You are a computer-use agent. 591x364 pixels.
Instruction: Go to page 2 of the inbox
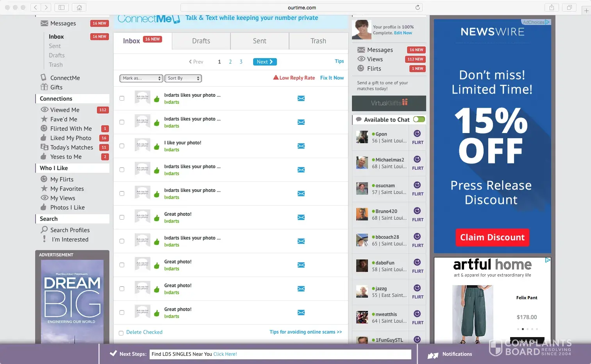pos(230,62)
